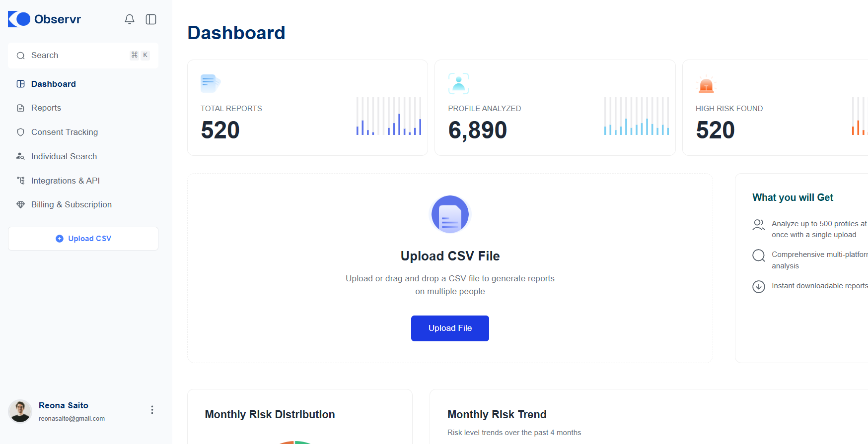Go to Consent Tracking

[65, 132]
